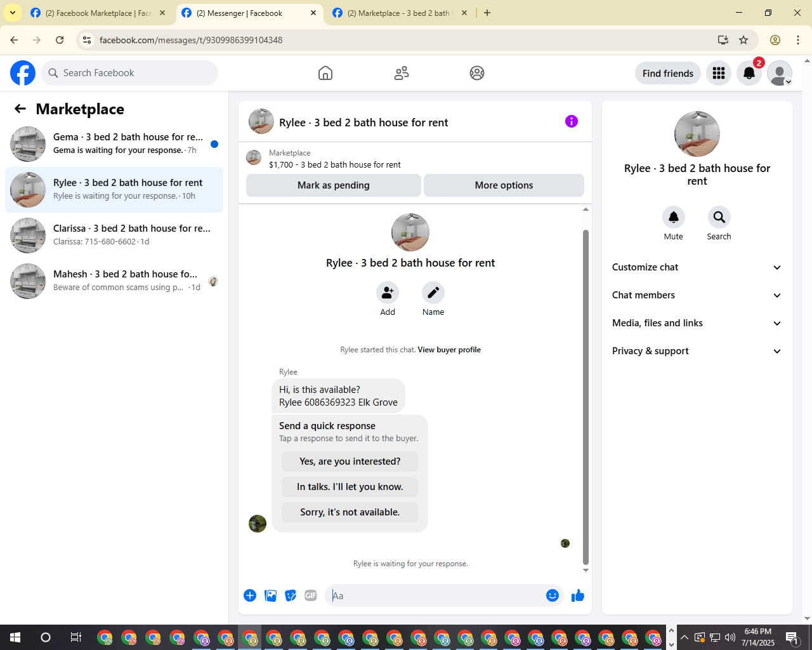This screenshot has height=650, width=812.
Task: Open the emoji picker
Action: click(553, 595)
